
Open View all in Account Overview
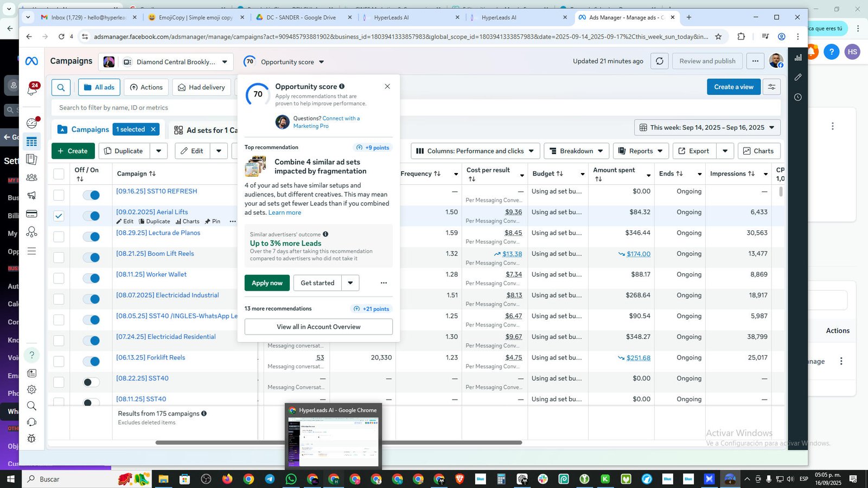(x=318, y=326)
